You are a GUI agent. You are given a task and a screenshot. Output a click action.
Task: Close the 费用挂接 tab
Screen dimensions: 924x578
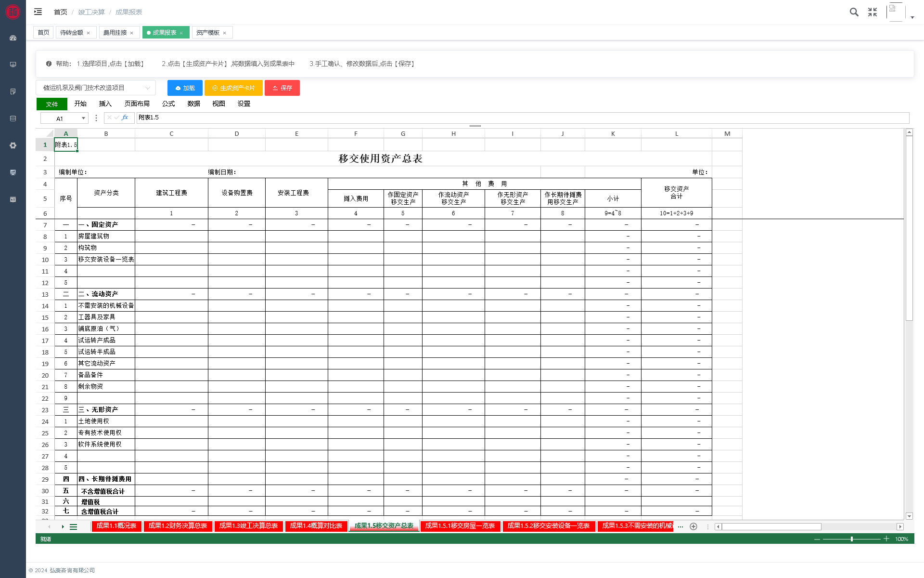pos(131,33)
